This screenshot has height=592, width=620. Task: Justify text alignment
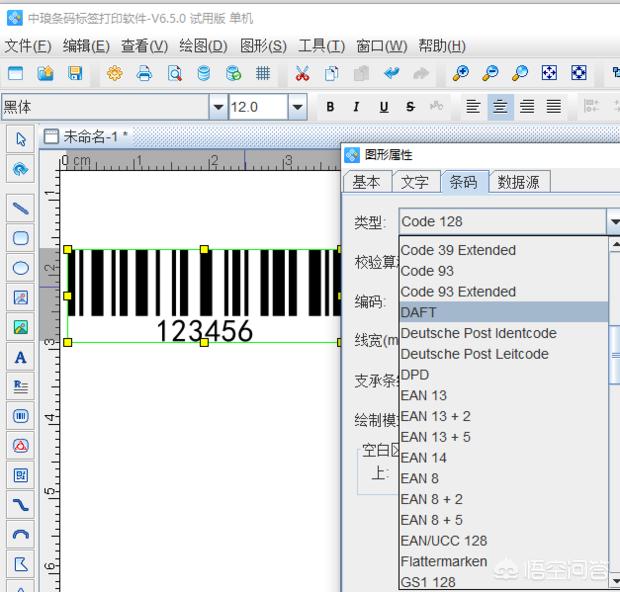pyautogui.click(x=554, y=107)
